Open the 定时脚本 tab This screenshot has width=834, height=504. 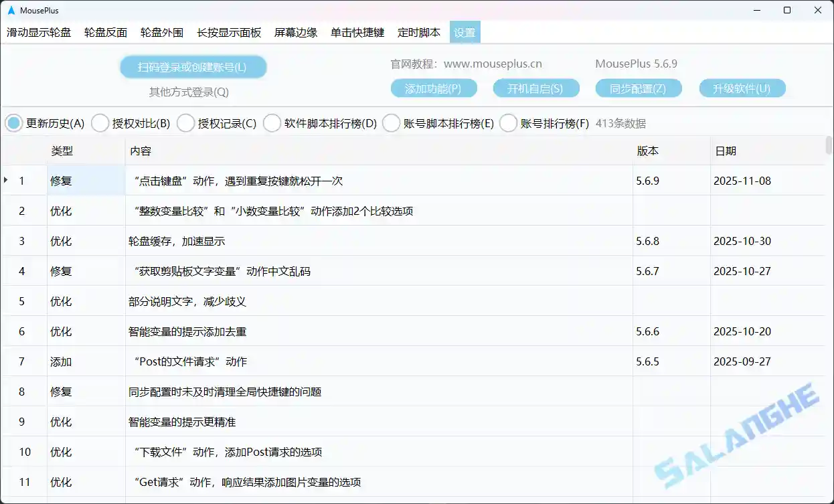pyautogui.click(x=419, y=31)
